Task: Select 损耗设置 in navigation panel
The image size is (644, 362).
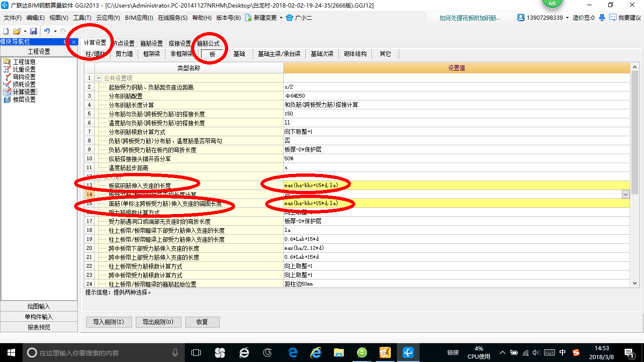Action: 24,84
